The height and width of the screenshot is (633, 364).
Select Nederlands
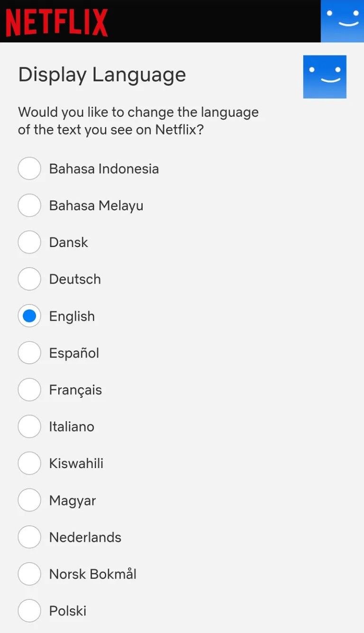click(29, 537)
